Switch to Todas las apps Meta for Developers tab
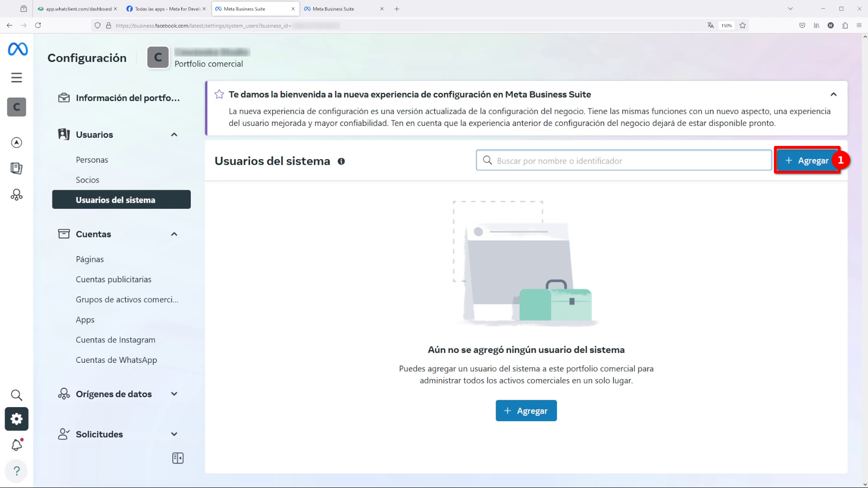868x488 pixels. [166, 9]
